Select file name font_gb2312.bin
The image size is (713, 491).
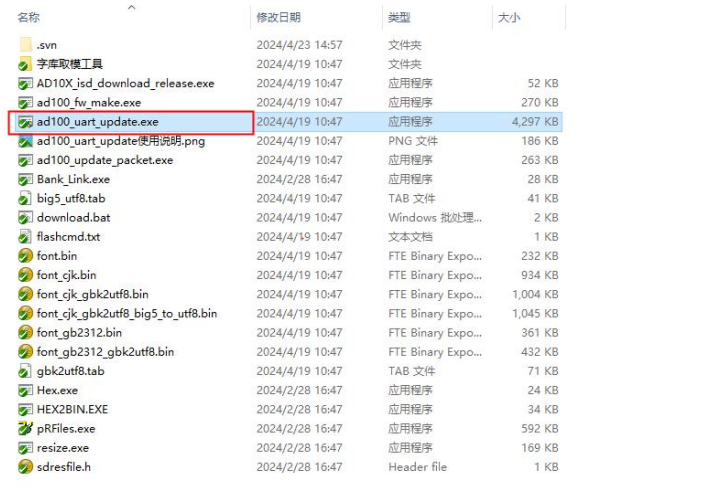coord(79,333)
